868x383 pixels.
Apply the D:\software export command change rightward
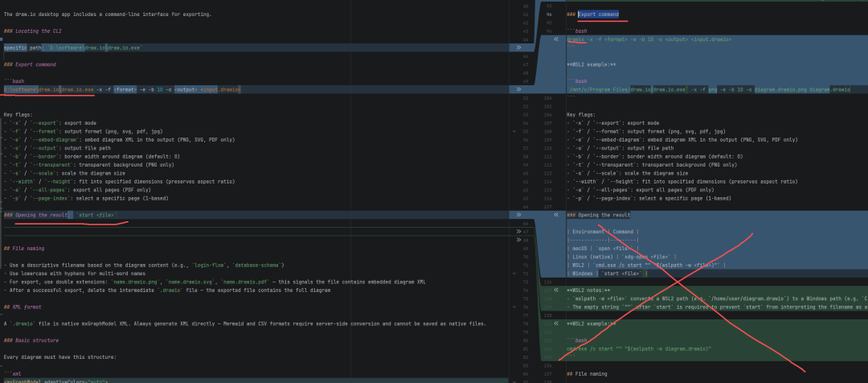(x=518, y=89)
